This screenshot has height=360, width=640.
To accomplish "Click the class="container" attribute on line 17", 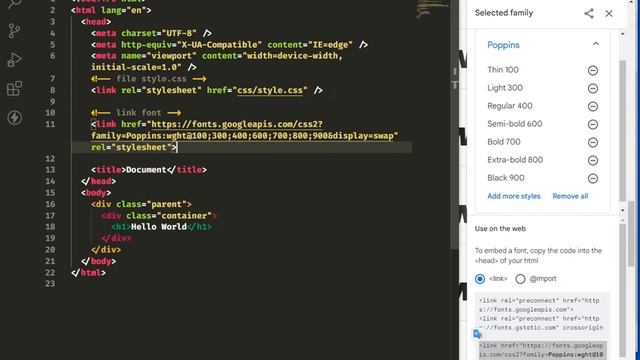I will click(x=169, y=216).
